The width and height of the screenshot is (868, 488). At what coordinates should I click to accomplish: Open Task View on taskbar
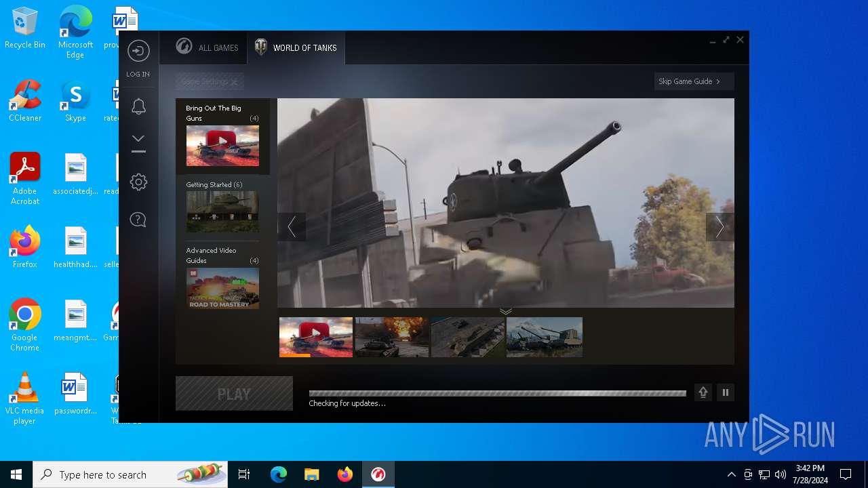coord(244,474)
